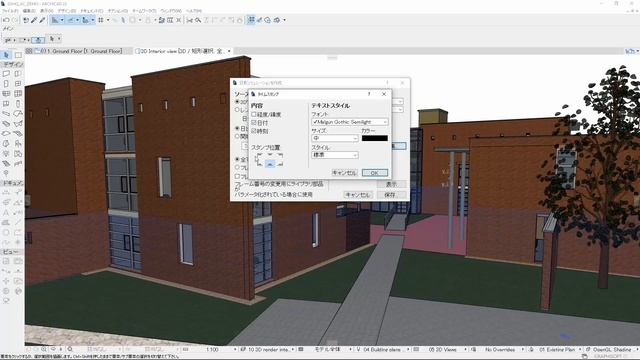Select the Text tool (A) in the toolbox

6,212
